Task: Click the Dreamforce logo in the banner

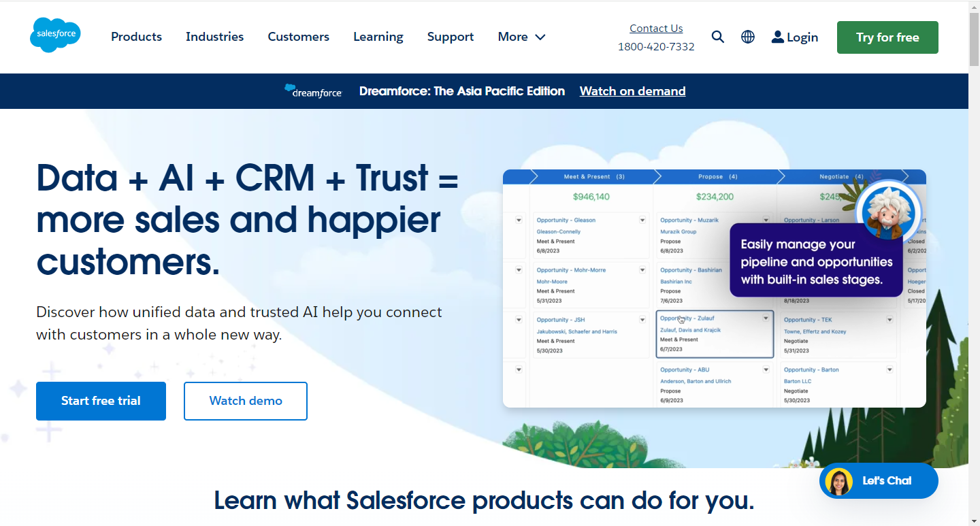Action: pyautogui.click(x=313, y=91)
